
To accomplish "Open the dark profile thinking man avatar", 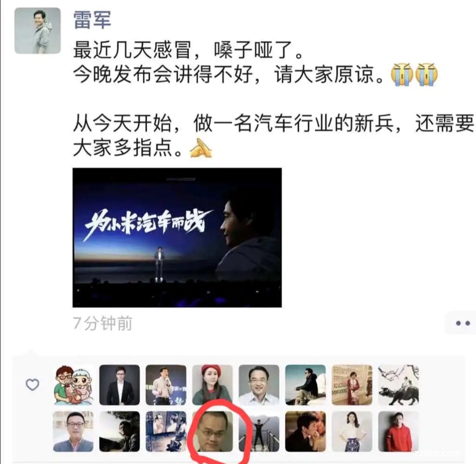I will (305, 432).
